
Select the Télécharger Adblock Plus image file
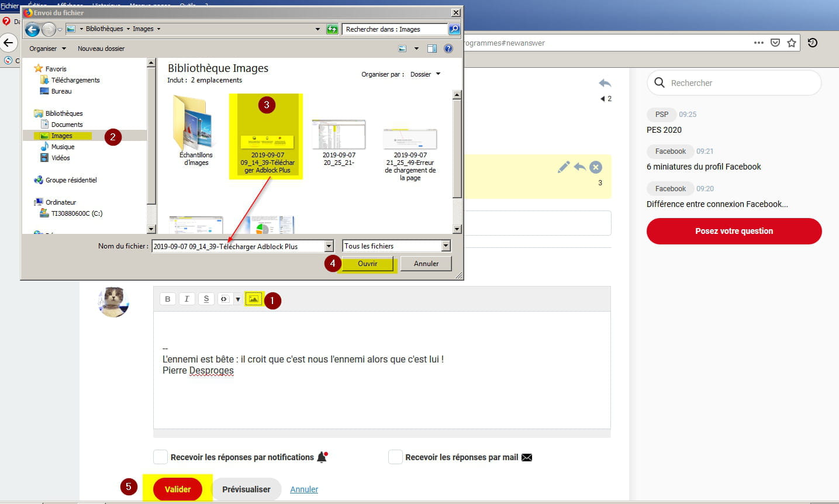[x=267, y=136]
